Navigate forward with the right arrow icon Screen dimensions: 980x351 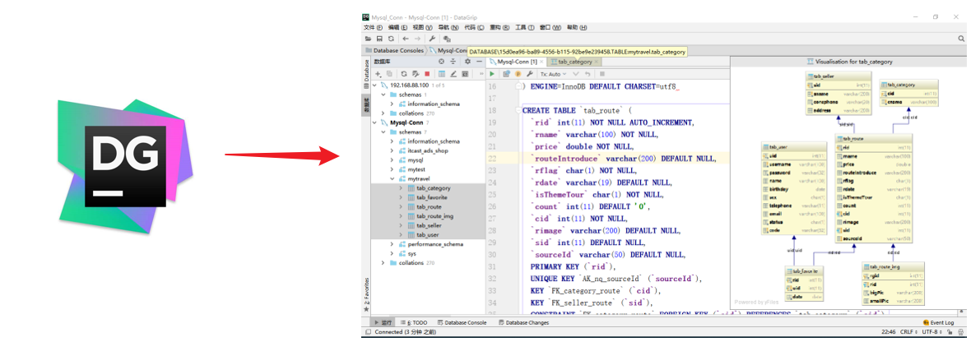tap(417, 39)
